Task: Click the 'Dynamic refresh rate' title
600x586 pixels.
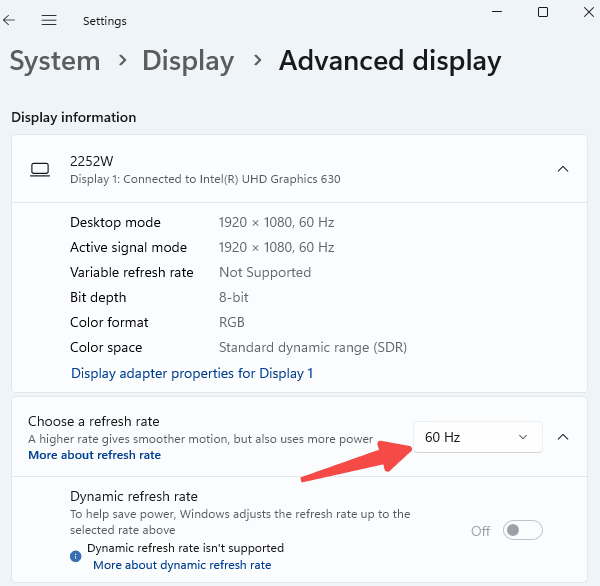Action: (134, 496)
